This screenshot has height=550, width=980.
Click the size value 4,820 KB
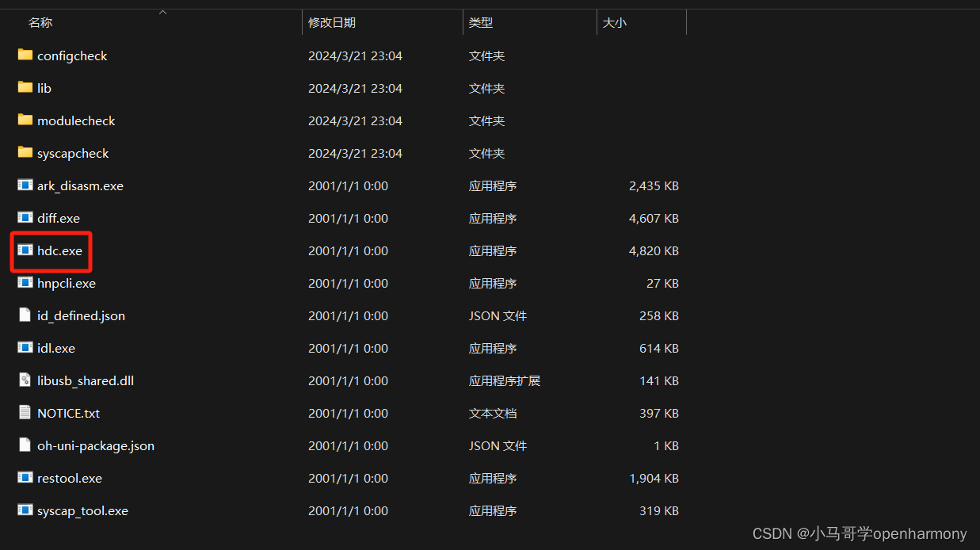[x=654, y=251]
